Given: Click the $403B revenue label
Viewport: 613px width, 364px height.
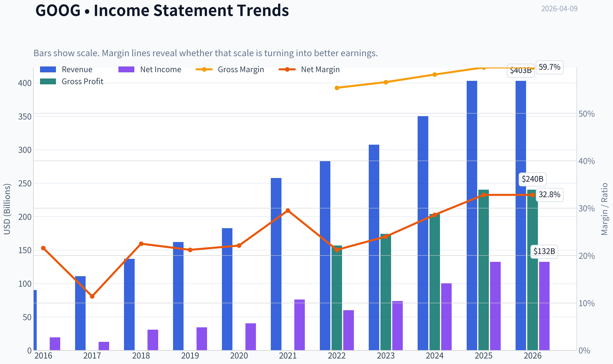Looking at the screenshot, I should pos(521,71).
